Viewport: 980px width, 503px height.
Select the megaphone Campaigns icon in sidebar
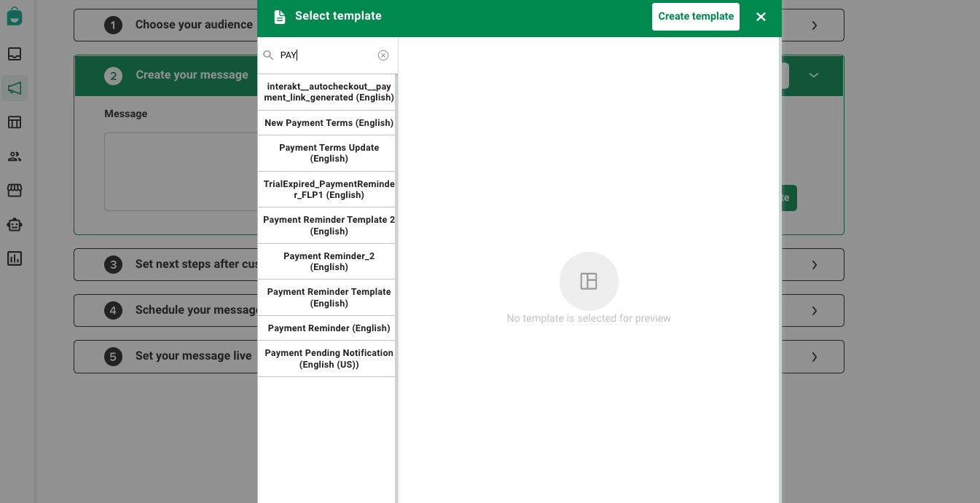(x=15, y=87)
